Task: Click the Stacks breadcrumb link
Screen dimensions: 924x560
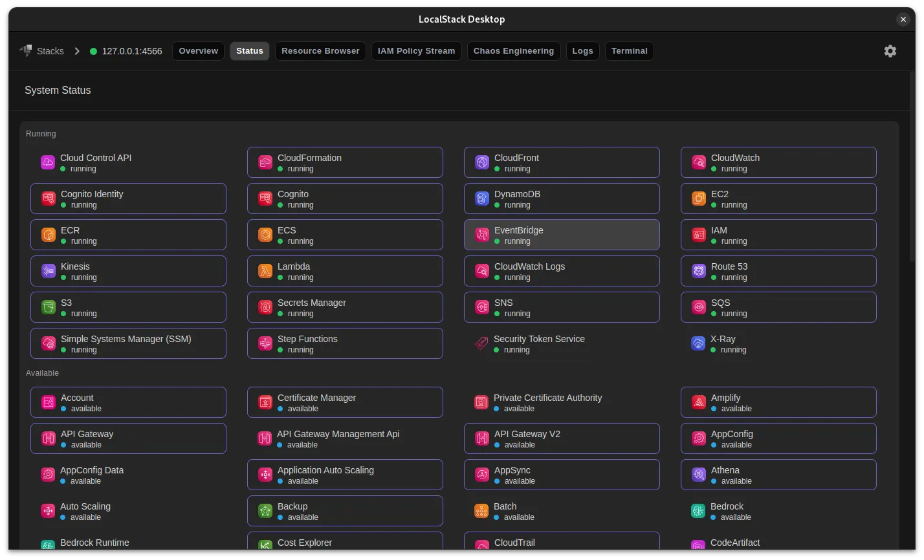Action: 50,51
